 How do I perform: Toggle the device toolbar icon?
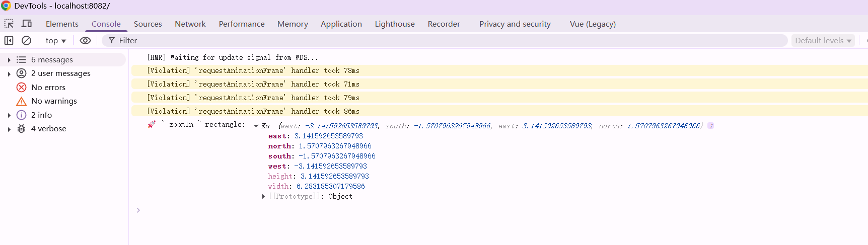tap(27, 24)
